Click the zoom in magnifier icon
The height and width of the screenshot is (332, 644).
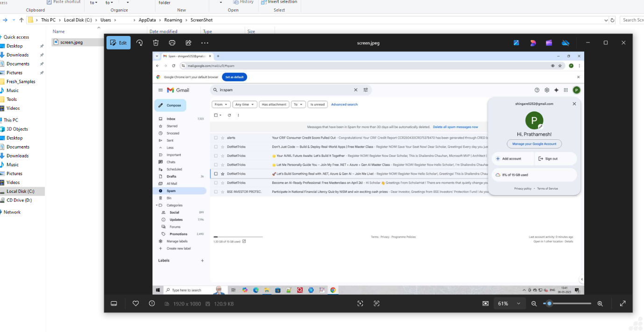(600, 304)
